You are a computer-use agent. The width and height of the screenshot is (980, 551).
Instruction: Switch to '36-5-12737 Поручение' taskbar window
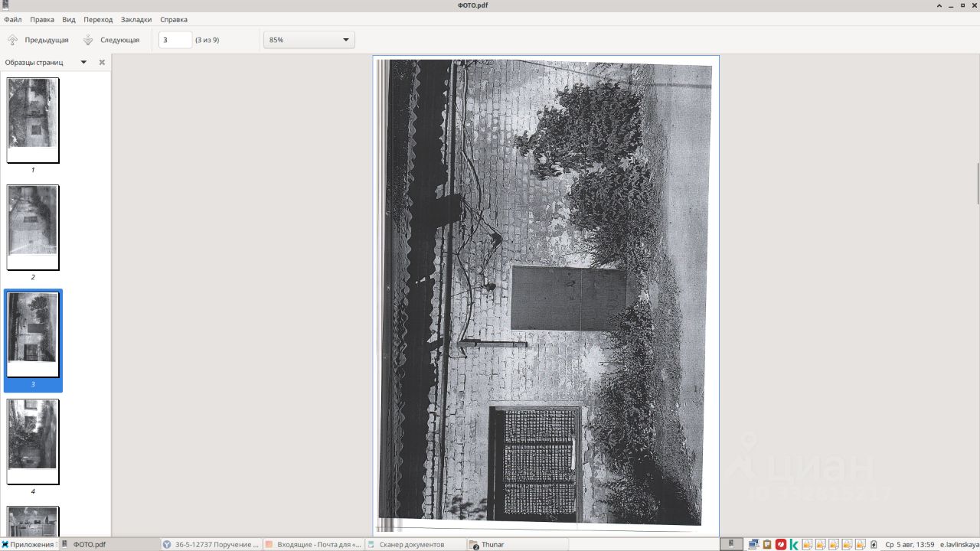pos(211,545)
